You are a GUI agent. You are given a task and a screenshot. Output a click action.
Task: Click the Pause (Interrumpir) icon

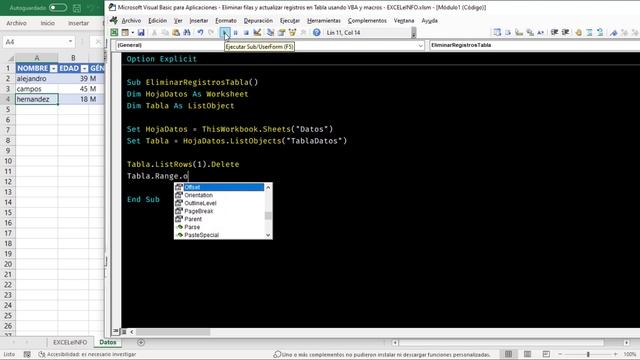point(236,33)
